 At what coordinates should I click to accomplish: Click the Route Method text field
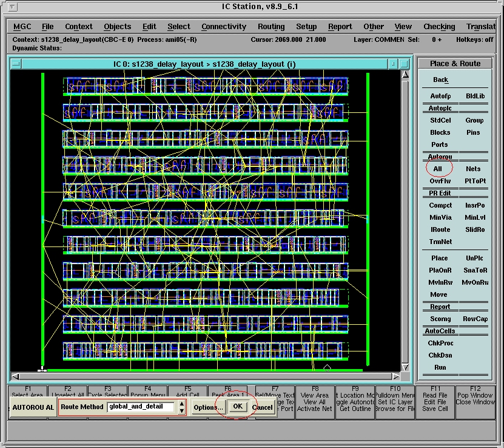tap(141, 407)
